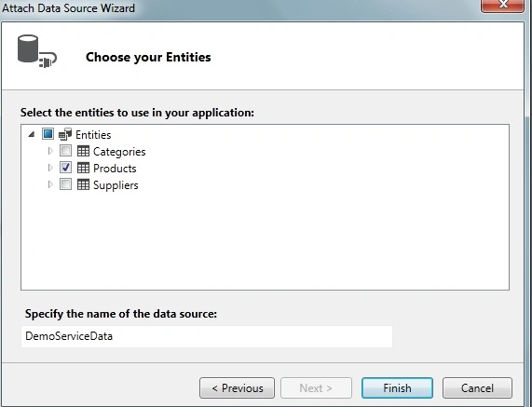Expand the Products node arrow
532x407 pixels.
50,168
